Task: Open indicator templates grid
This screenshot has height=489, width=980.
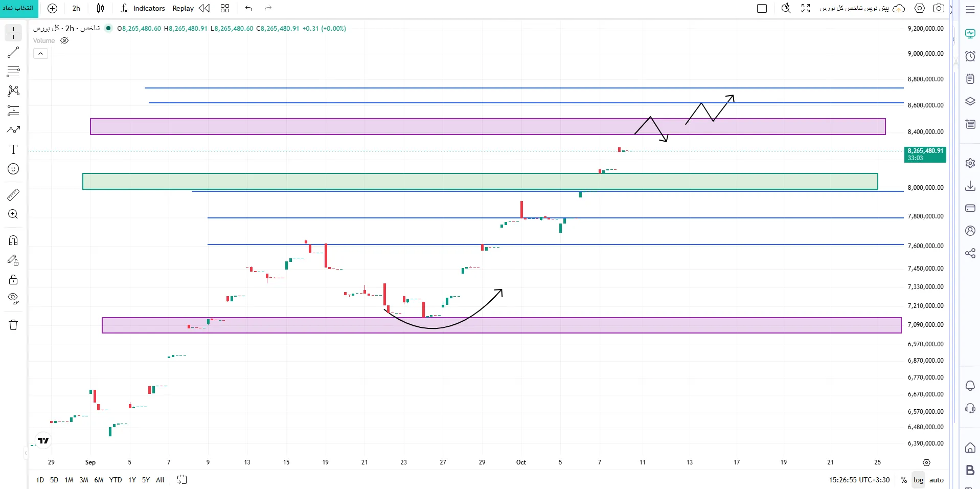Action: 225,8
